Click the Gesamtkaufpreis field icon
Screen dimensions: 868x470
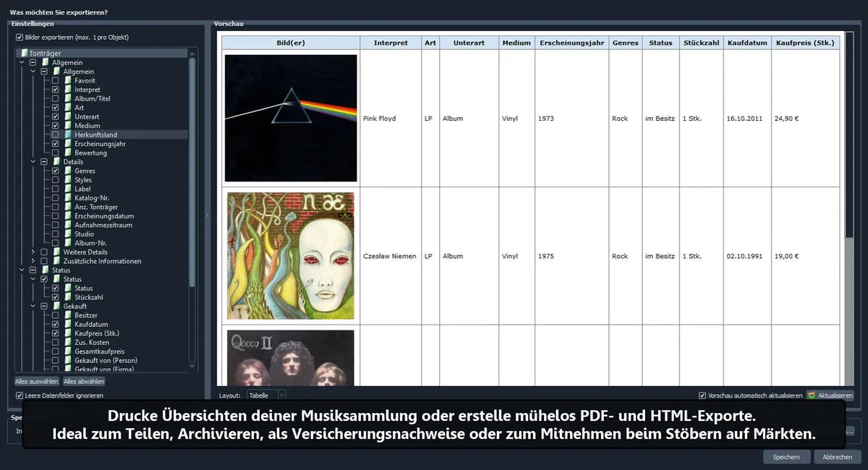[67, 351]
